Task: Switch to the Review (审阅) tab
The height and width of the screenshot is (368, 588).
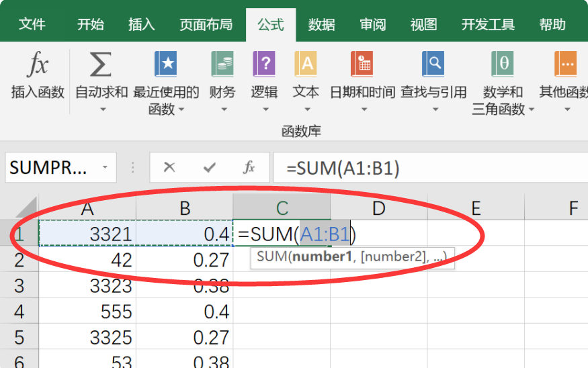Action: 373,24
